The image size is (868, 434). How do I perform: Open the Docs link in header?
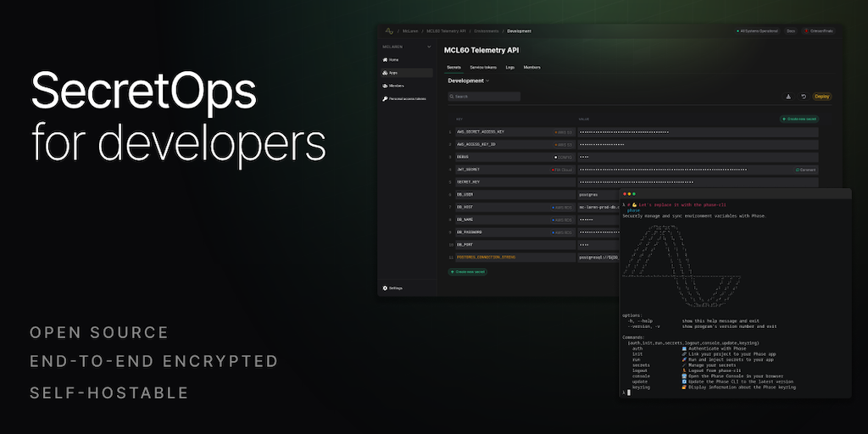pos(791,31)
